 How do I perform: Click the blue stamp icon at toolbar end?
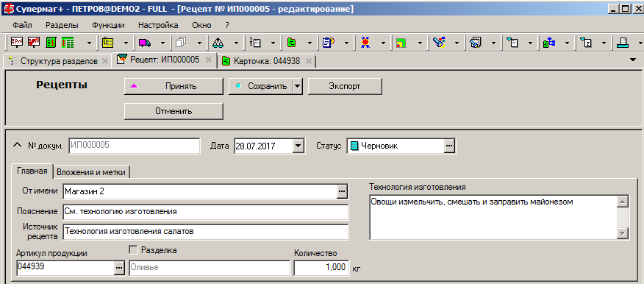622,43
